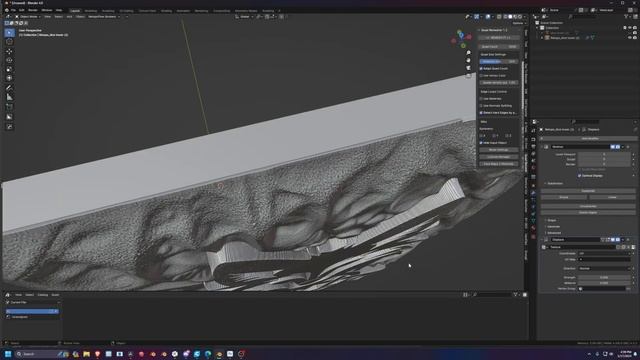
Task: Click the viewport navigation axis gizmo
Action: (x=461, y=39)
